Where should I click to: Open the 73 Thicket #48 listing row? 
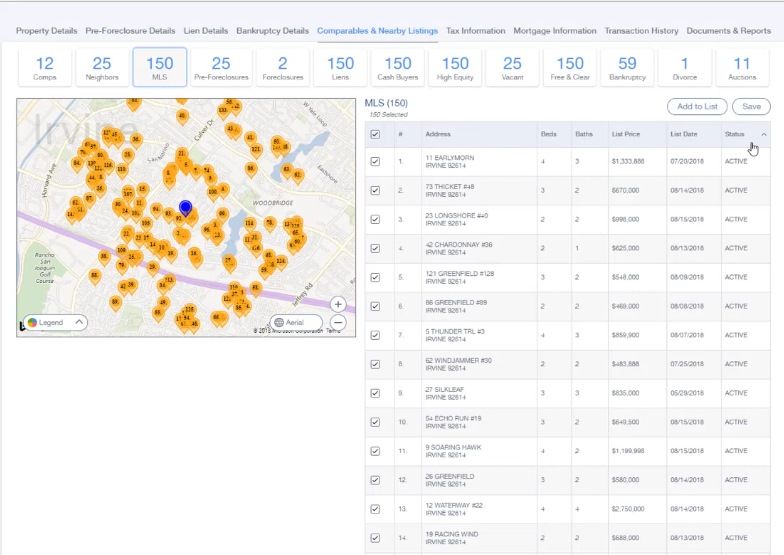tap(450, 190)
